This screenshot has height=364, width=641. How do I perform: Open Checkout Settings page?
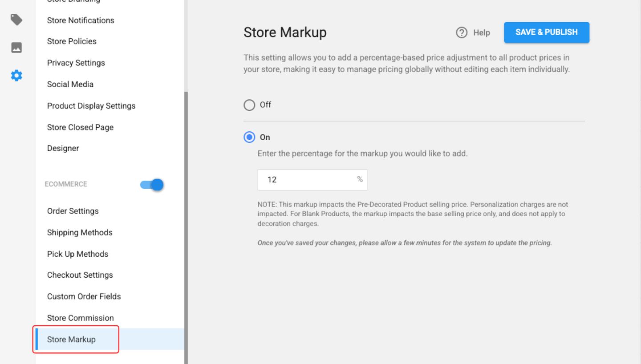(80, 275)
